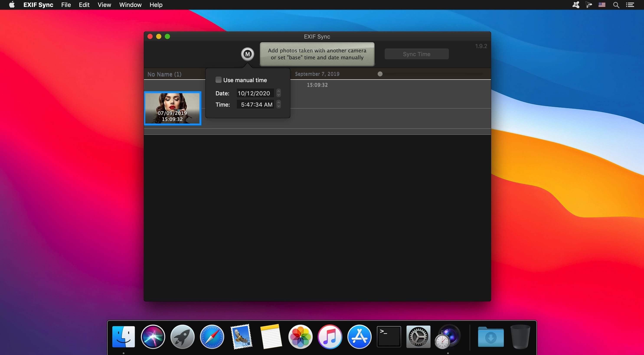The height and width of the screenshot is (355, 644).
Task: Click the Spotlight search icon in menu bar
Action: tap(616, 5)
